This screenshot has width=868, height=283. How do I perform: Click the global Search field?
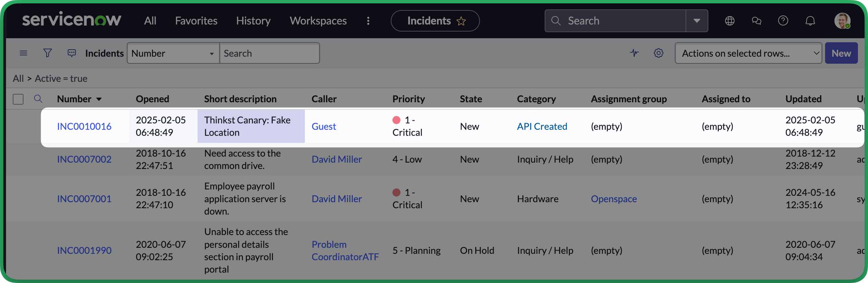[x=615, y=21]
